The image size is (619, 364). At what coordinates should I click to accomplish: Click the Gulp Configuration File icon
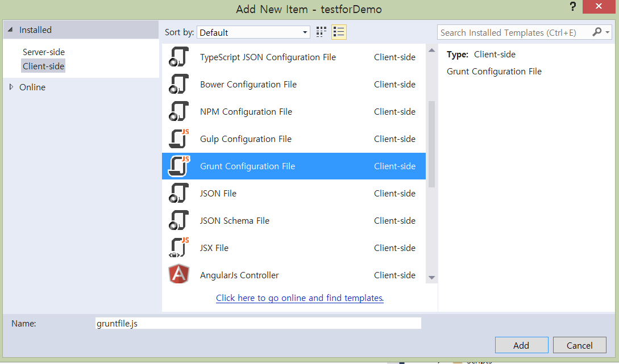tap(179, 139)
